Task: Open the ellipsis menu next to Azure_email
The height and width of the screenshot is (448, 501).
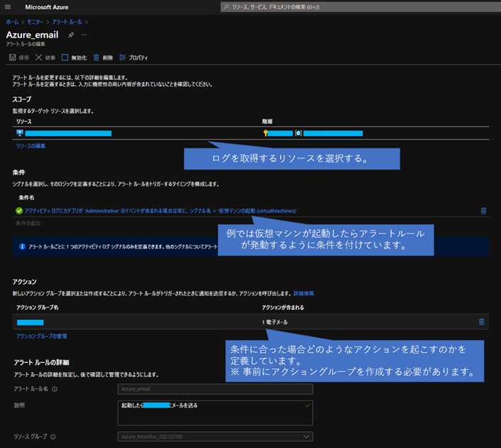Action: point(84,35)
